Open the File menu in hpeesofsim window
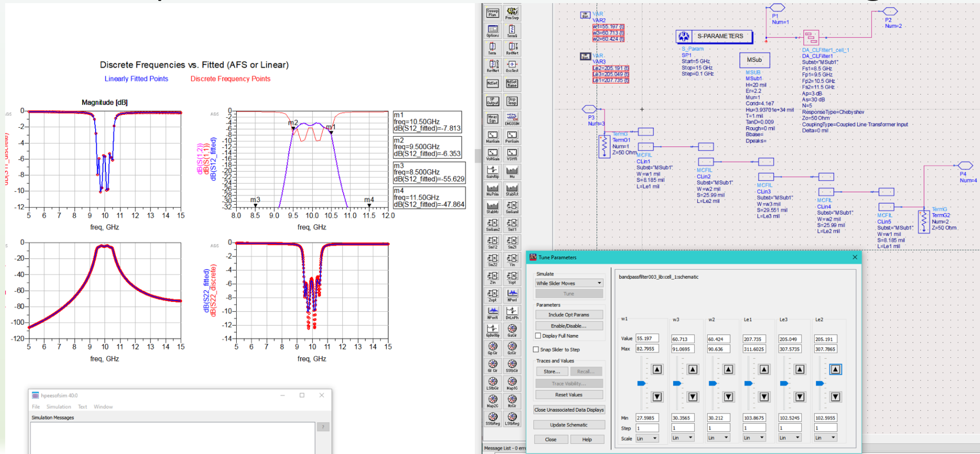The height and width of the screenshot is (454, 980). 36,406
